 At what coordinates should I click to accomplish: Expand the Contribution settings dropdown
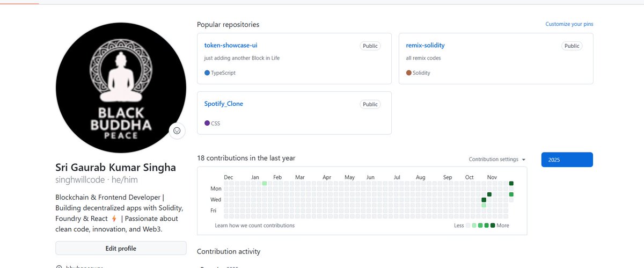point(497,160)
